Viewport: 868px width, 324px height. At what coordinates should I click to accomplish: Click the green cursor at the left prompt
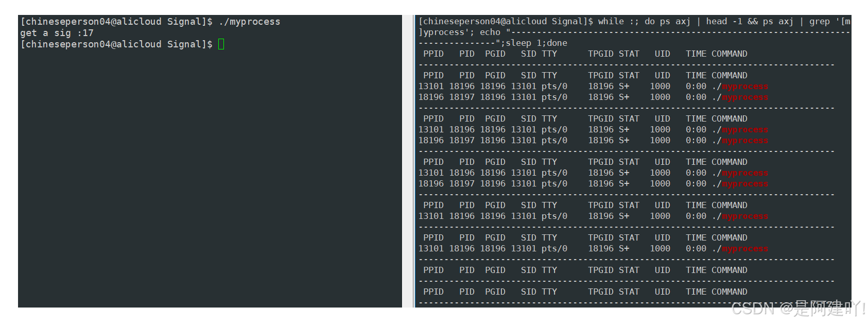click(221, 44)
